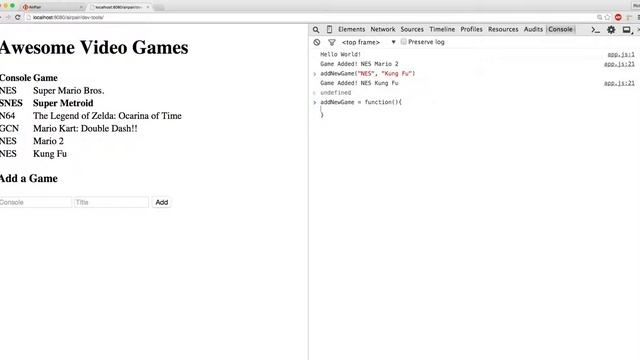Screen dimensions: 640x360
Task: Enable the Preserve log checkbox
Action: tap(404, 42)
